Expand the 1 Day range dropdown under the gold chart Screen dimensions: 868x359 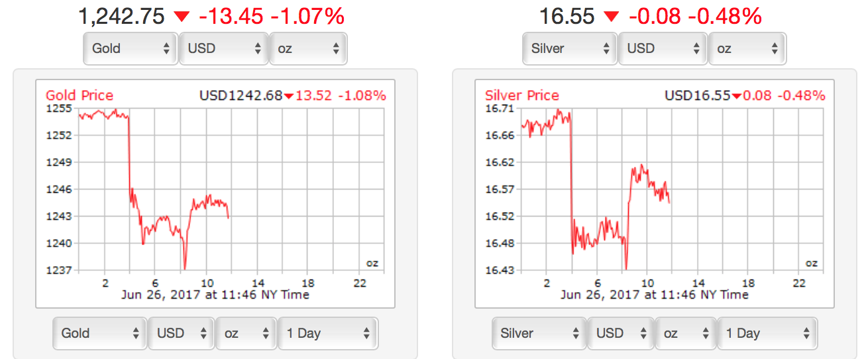pos(327,333)
